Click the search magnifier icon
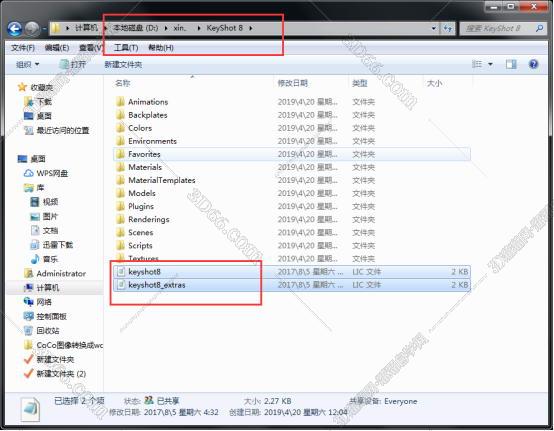The width and height of the screenshot is (554, 431). click(x=539, y=28)
